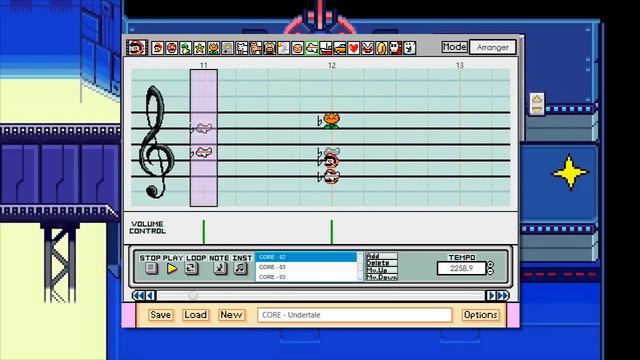Click the tempo value field 2258.9
The width and height of the screenshot is (640, 360).
(x=461, y=268)
